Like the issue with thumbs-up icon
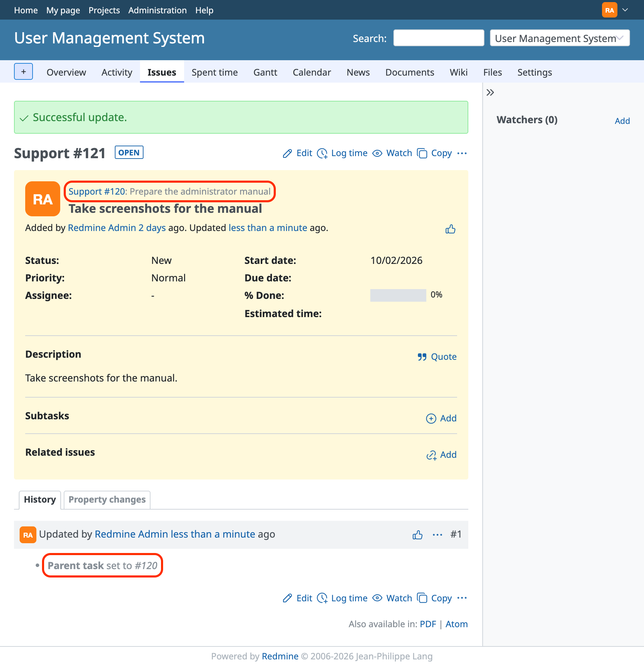This screenshot has height=665, width=644. (450, 229)
